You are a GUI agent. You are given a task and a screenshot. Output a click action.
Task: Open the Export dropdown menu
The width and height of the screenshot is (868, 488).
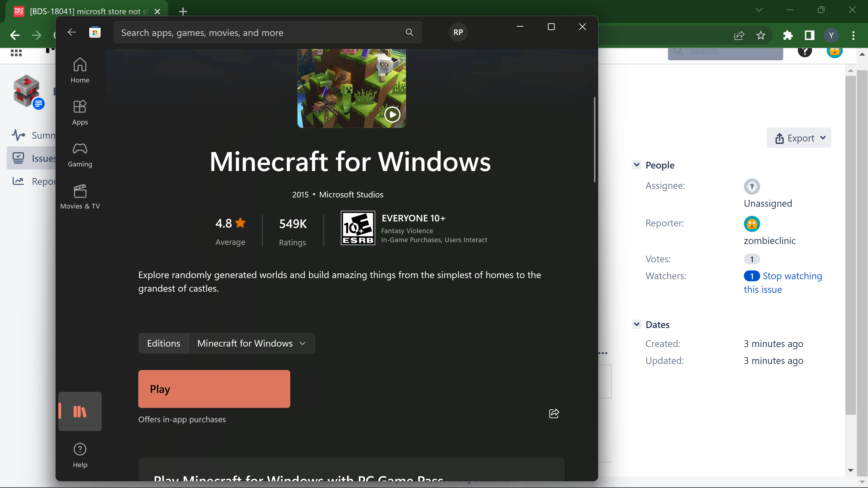point(799,138)
